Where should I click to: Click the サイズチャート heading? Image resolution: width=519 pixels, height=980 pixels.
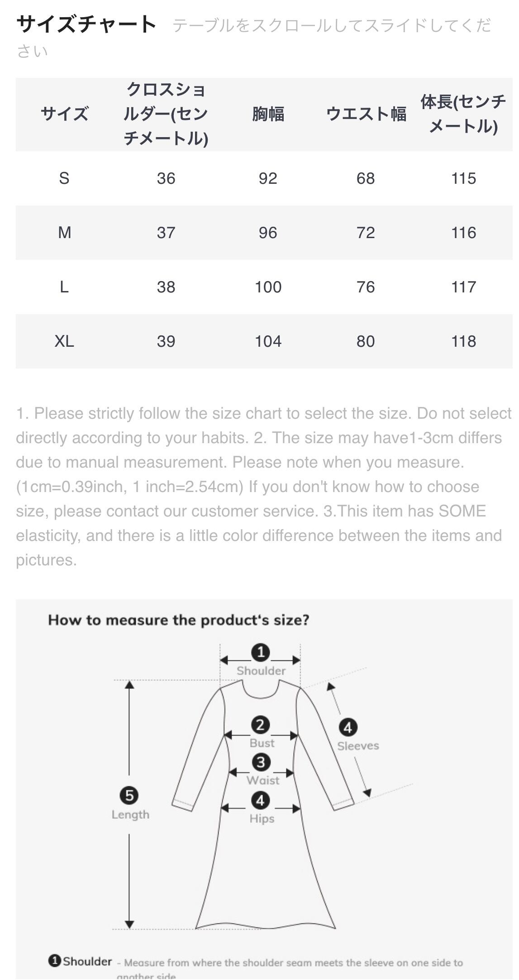(x=86, y=24)
